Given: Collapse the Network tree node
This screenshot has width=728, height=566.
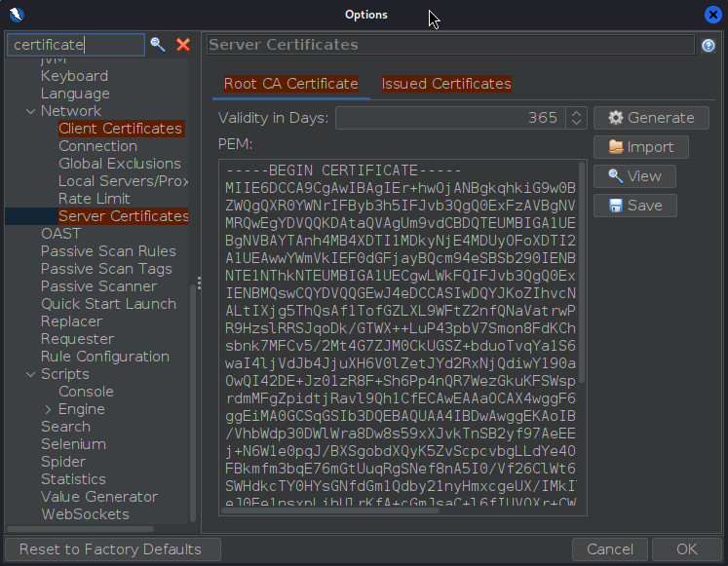Looking at the screenshot, I should pyautogui.click(x=28, y=111).
